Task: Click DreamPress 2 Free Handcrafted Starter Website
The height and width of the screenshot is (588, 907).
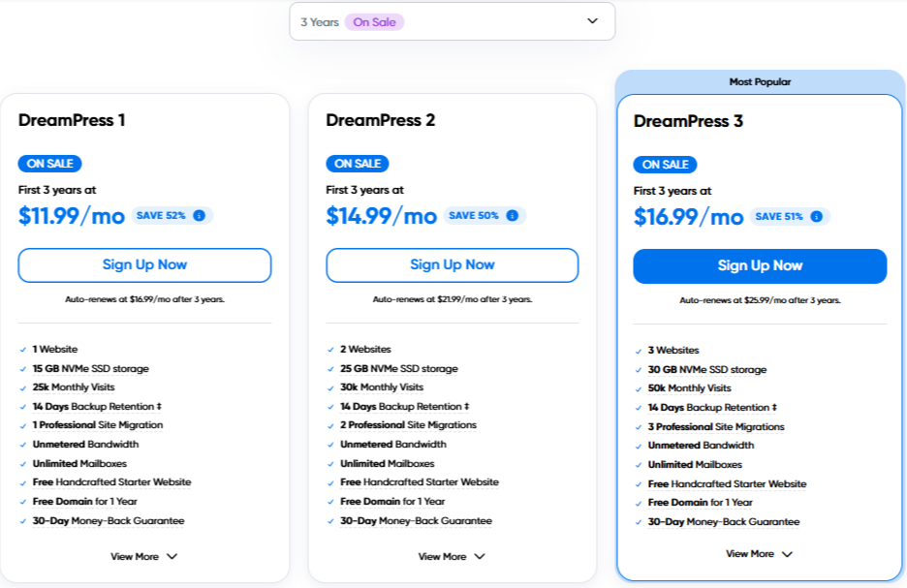Action: click(x=420, y=482)
